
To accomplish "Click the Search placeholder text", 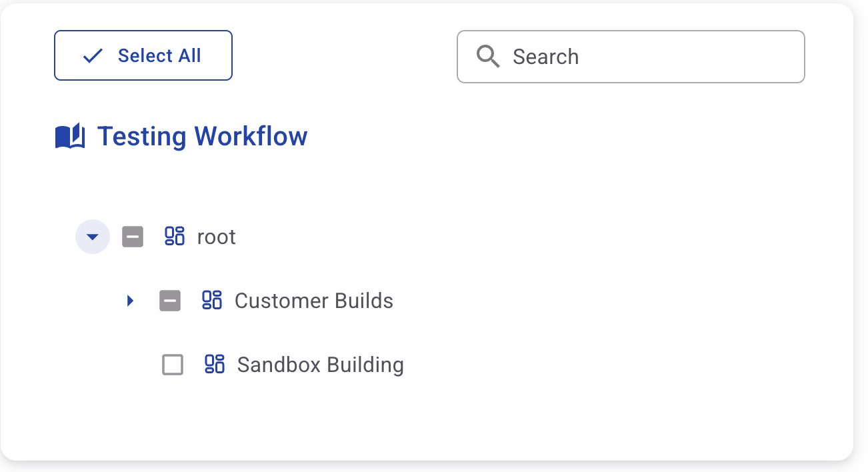I will pos(545,57).
